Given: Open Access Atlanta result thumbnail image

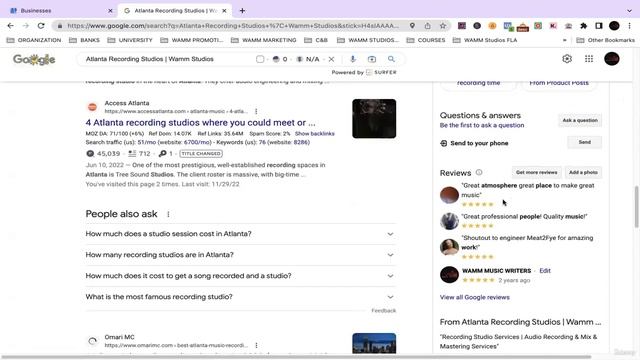Looking at the screenshot, I should click(374, 118).
